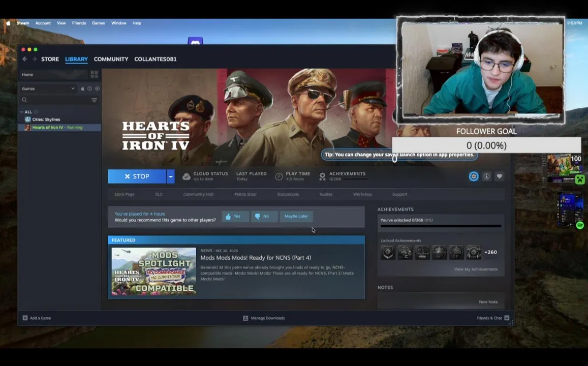Go back with the left arrow

pos(25,59)
